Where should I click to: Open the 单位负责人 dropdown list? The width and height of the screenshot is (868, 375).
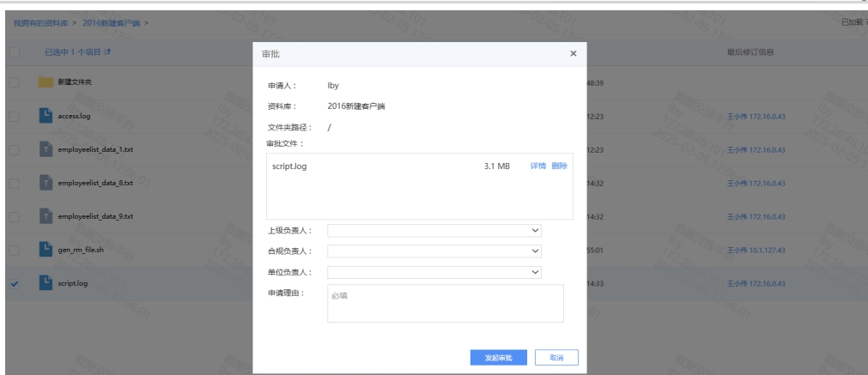pyautogui.click(x=434, y=272)
